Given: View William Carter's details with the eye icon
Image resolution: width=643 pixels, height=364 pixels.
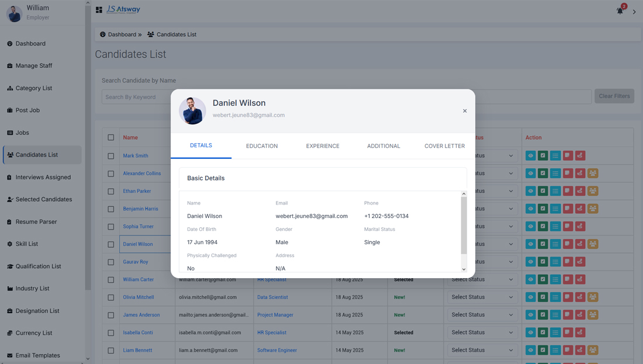Looking at the screenshot, I should [531, 279].
